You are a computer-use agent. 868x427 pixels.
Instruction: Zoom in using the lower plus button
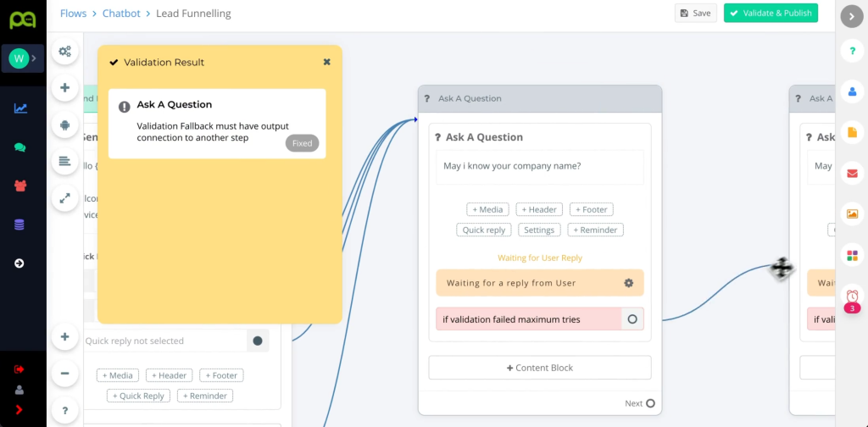click(64, 336)
